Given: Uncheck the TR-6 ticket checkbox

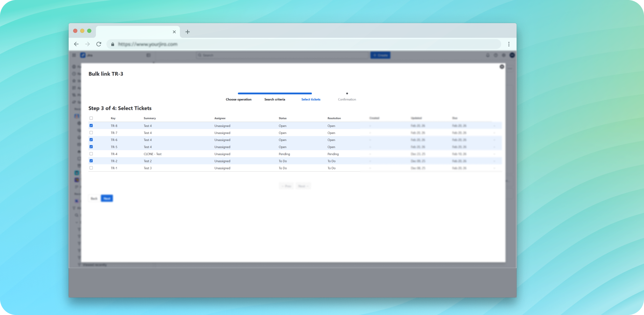Looking at the screenshot, I should 91,140.
